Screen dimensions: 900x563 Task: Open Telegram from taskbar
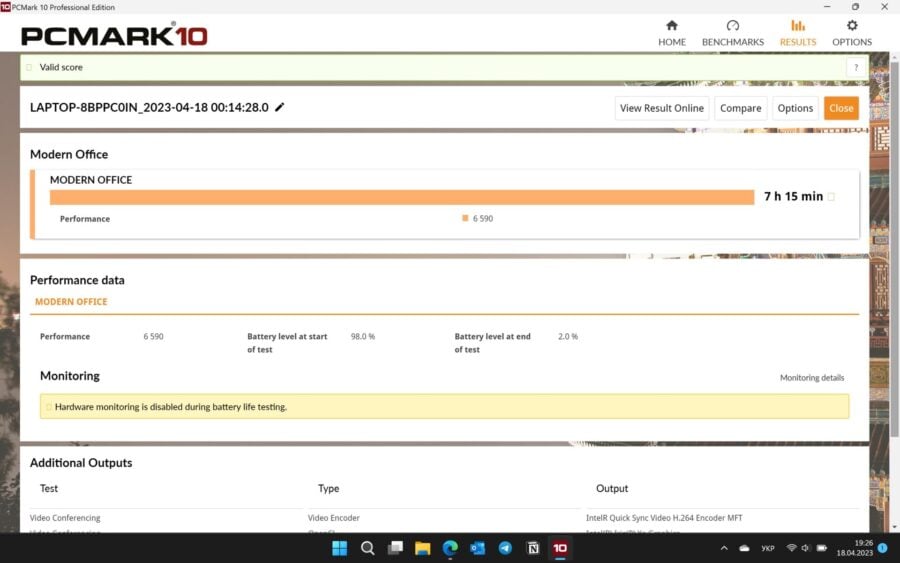pos(505,548)
